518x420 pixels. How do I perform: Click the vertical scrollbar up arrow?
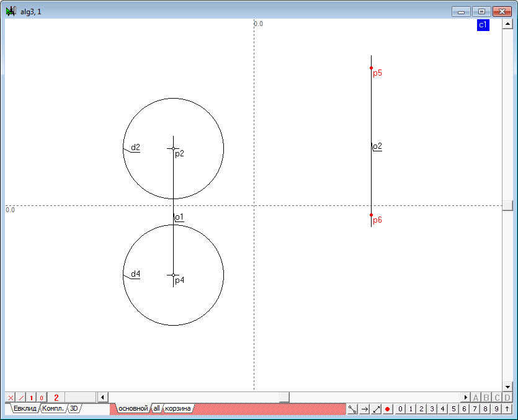tap(507, 24)
